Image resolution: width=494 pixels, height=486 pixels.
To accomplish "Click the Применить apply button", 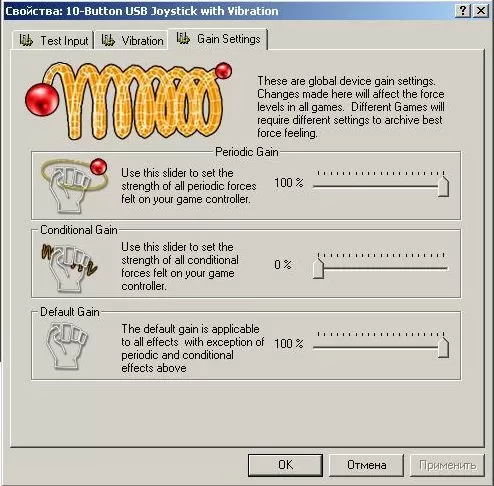I will [447, 465].
